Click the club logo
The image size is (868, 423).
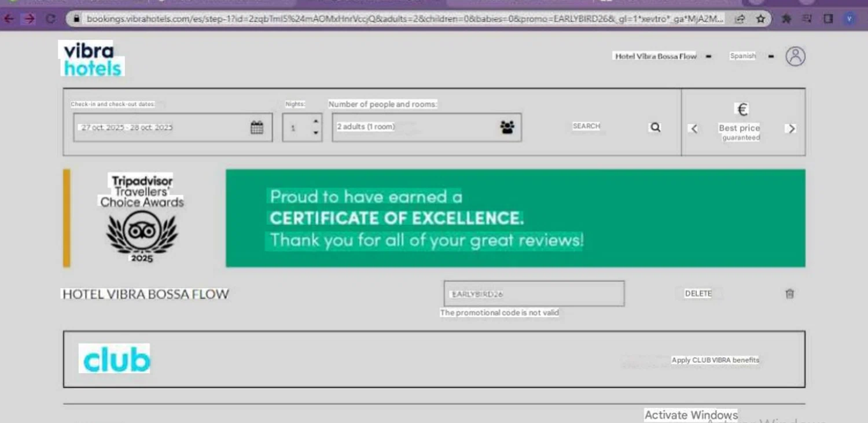pos(115,359)
